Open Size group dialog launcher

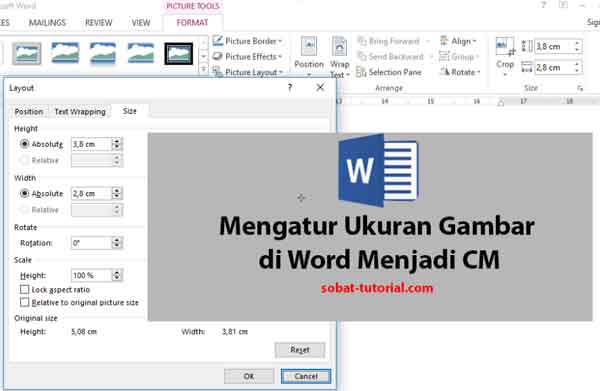580,88
